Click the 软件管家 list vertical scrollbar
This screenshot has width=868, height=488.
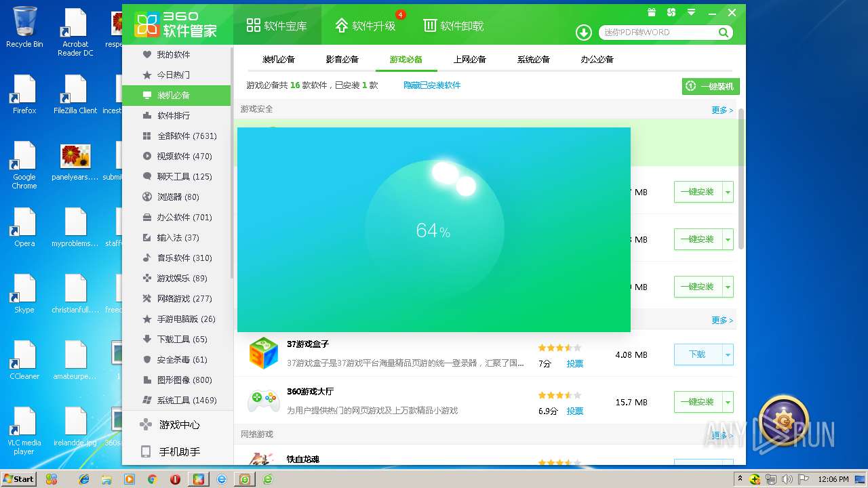pos(741,178)
